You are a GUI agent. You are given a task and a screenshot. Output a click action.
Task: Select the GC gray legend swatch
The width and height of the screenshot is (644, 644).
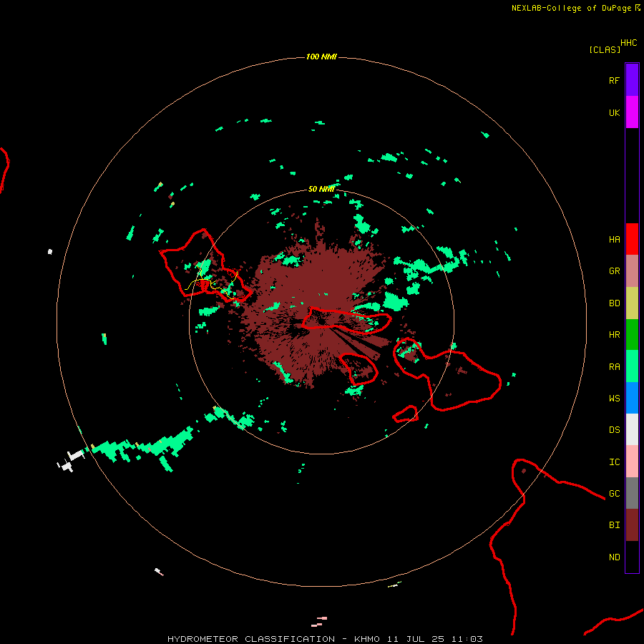pos(632,493)
